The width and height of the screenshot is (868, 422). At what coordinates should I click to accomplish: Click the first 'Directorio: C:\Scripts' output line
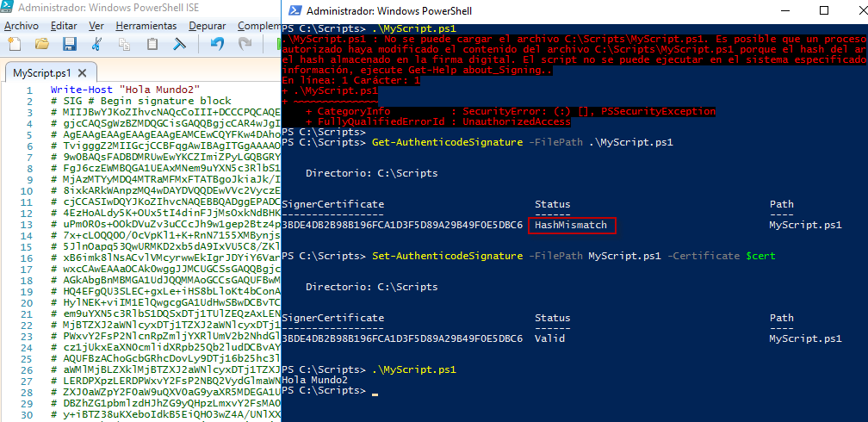371,173
